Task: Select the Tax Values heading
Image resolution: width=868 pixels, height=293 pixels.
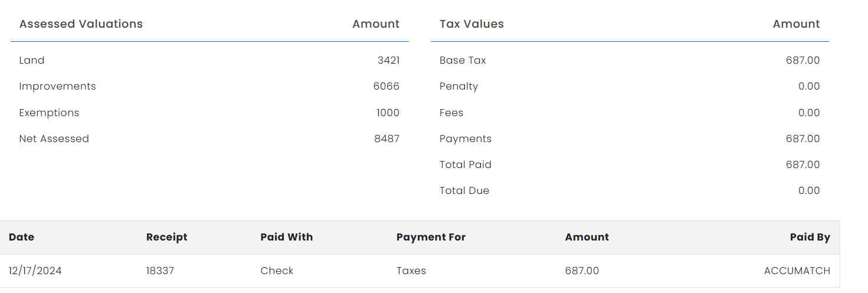Action: tap(471, 24)
